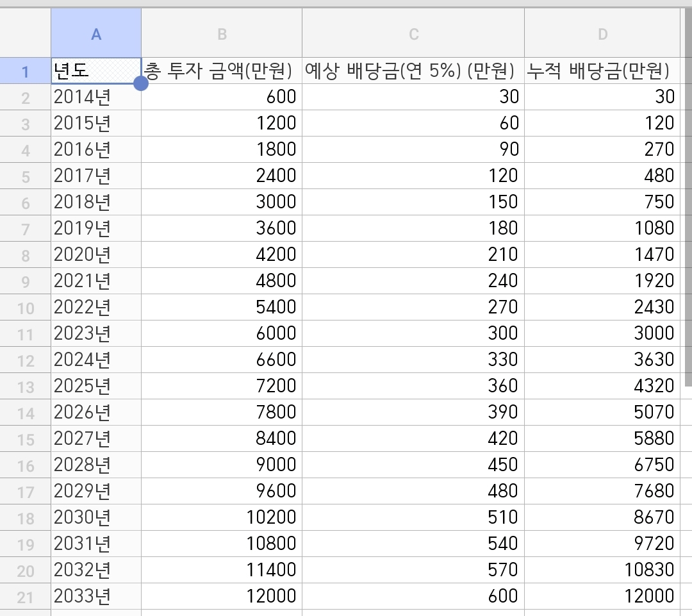The height and width of the screenshot is (616, 692).
Task: Select cumulative dividend 1080
Action: tap(602, 228)
